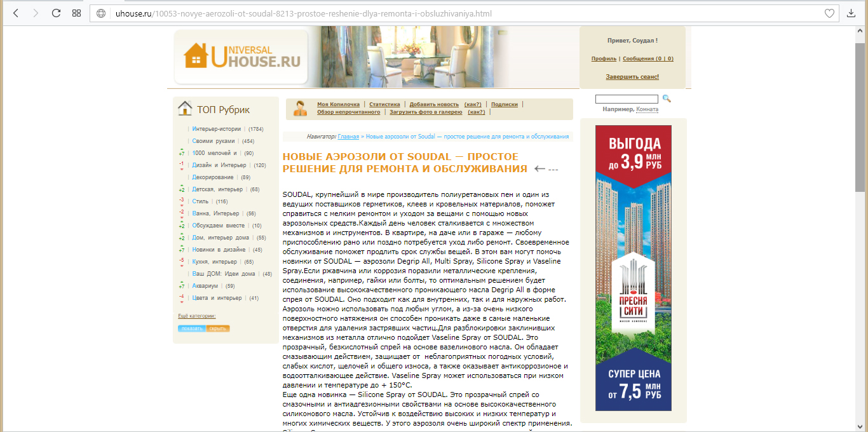The image size is (868, 432).
Task: Click the magnifier search icon
Action: 667,98
